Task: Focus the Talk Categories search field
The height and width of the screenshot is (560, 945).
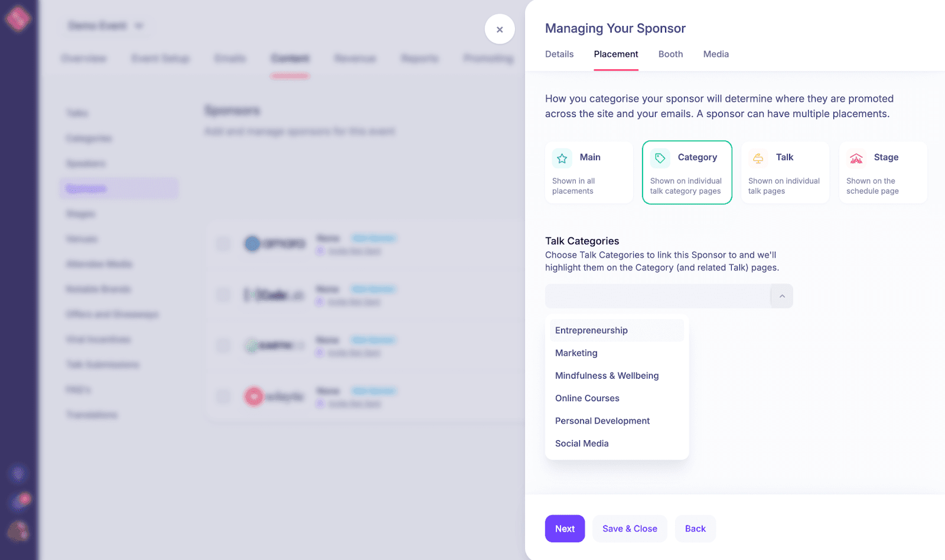Action: point(657,296)
